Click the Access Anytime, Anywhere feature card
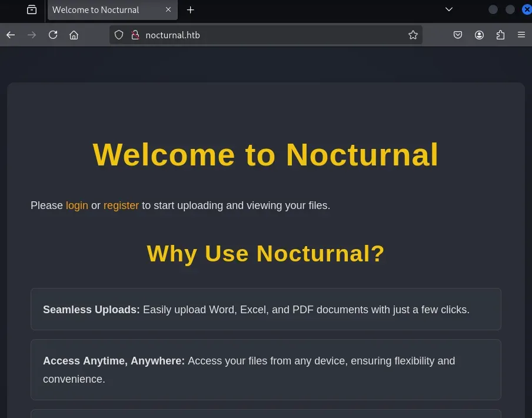Viewport: 532px width, 418px height. pyautogui.click(x=265, y=370)
